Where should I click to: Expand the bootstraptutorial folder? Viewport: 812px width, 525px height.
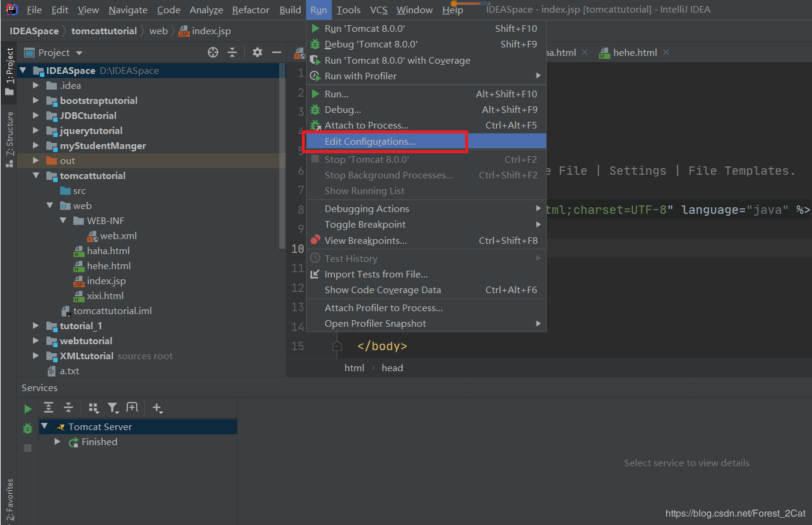click(x=36, y=101)
